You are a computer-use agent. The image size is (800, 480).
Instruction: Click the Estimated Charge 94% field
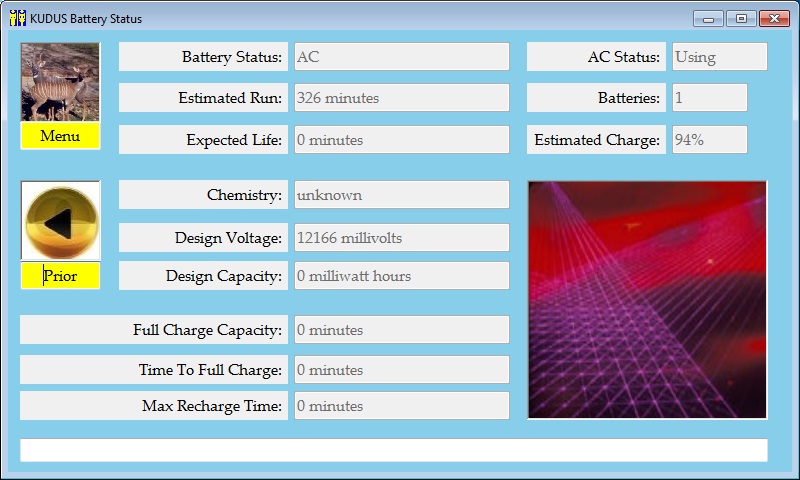(709, 140)
